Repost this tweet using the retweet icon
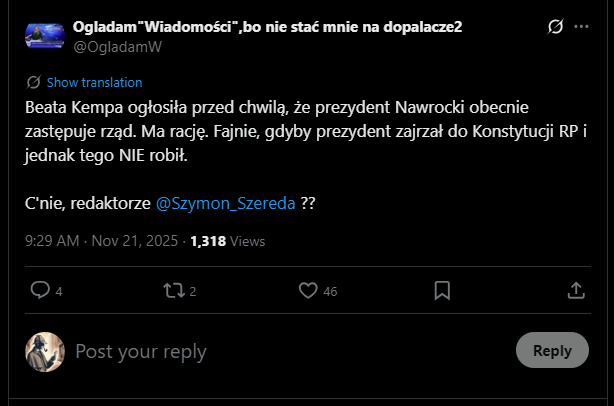This screenshot has height=406, width=614. [173, 290]
